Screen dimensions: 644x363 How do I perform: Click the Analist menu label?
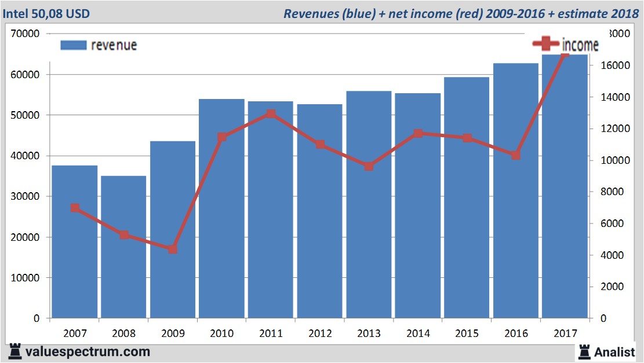[614, 351]
